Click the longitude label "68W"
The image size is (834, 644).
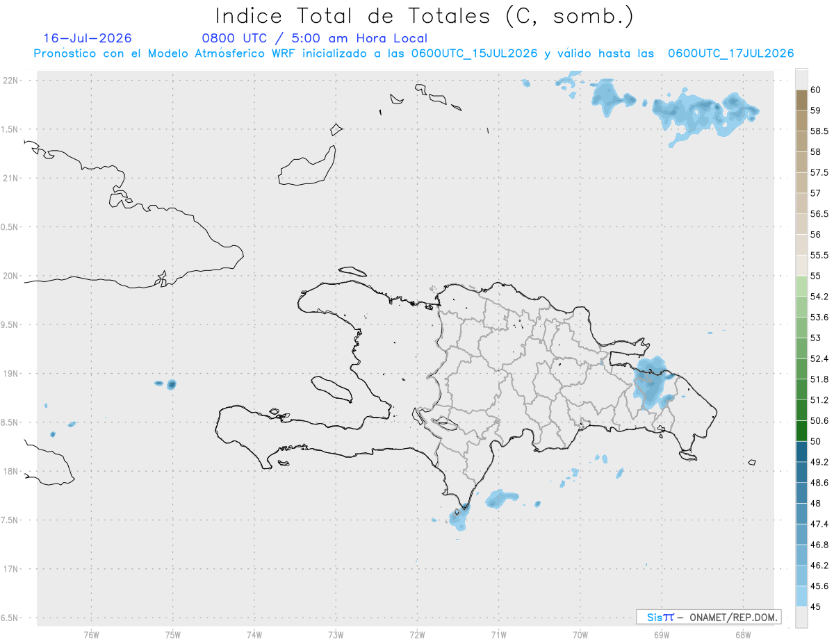743,634
